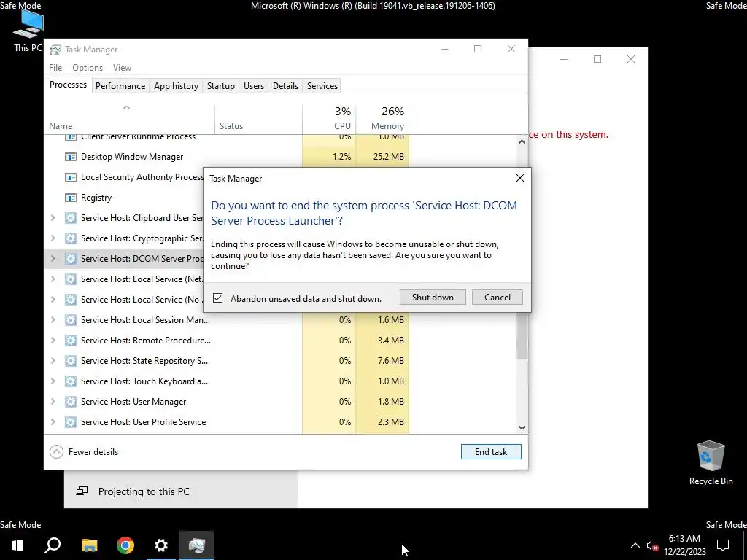Expand Service Host: Cryptographic Services row
Viewport: 747px width, 560px height.
click(x=53, y=238)
